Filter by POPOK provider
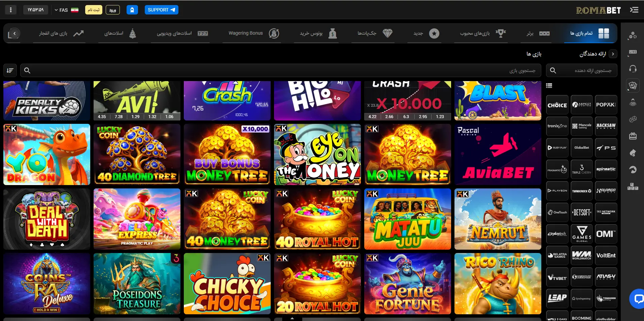644x321 pixels. pyautogui.click(x=606, y=105)
